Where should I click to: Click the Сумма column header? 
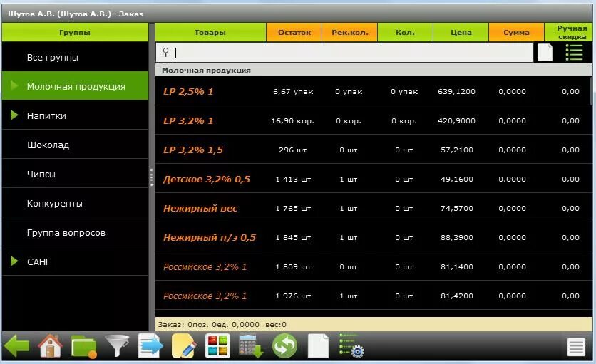click(516, 32)
